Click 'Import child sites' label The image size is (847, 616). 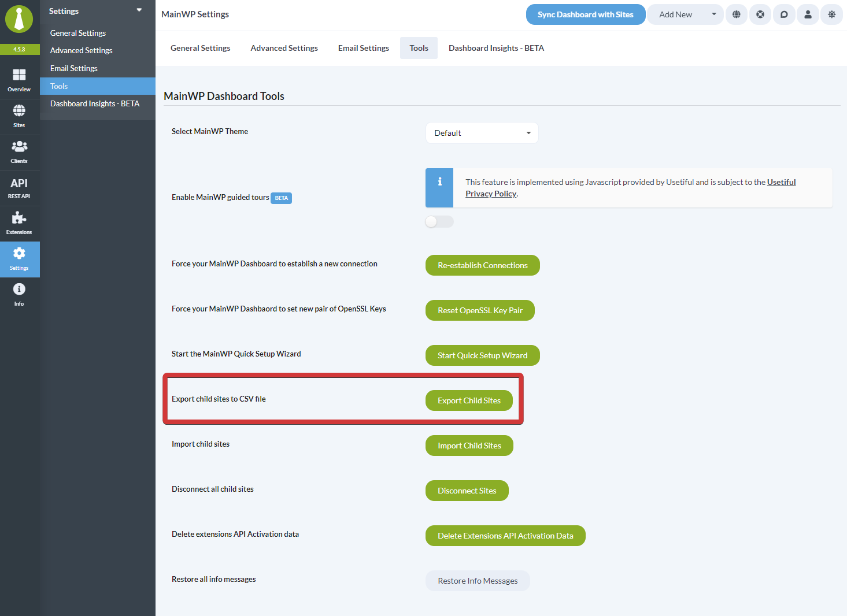[201, 444]
